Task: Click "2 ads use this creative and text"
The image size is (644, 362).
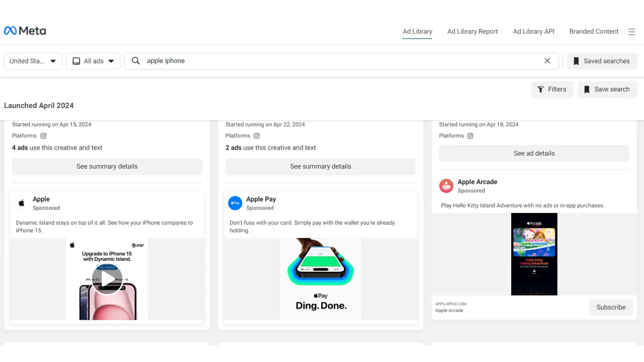Action: tap(270, 148)
